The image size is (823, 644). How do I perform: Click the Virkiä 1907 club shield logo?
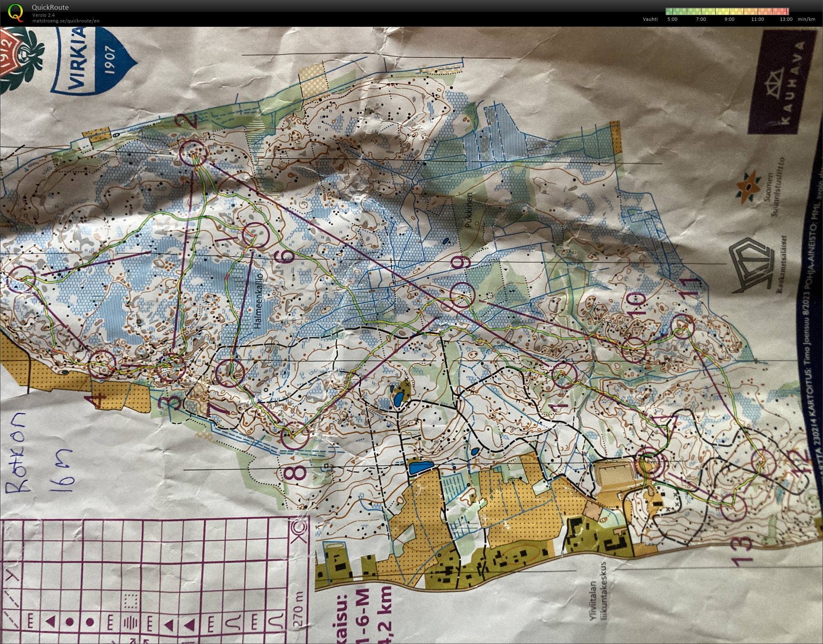[x=95, y=60]
